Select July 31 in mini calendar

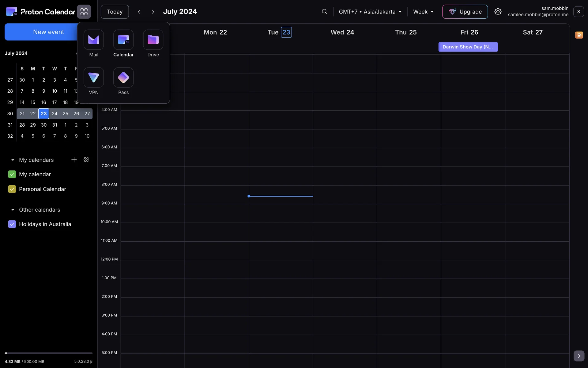click(x=55, y=125)
